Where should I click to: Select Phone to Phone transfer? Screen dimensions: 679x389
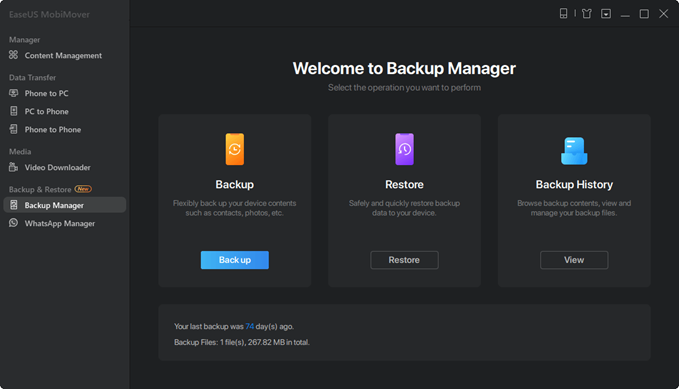pos(52,130)
